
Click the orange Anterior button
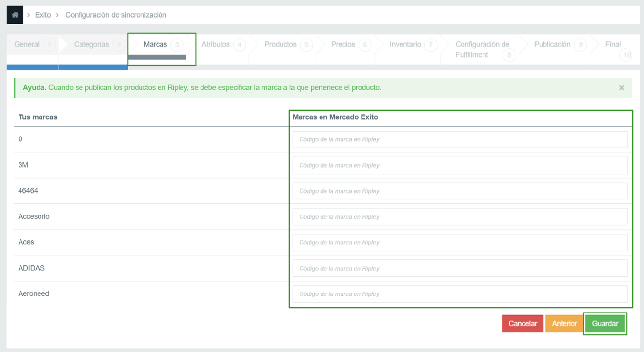564,324
